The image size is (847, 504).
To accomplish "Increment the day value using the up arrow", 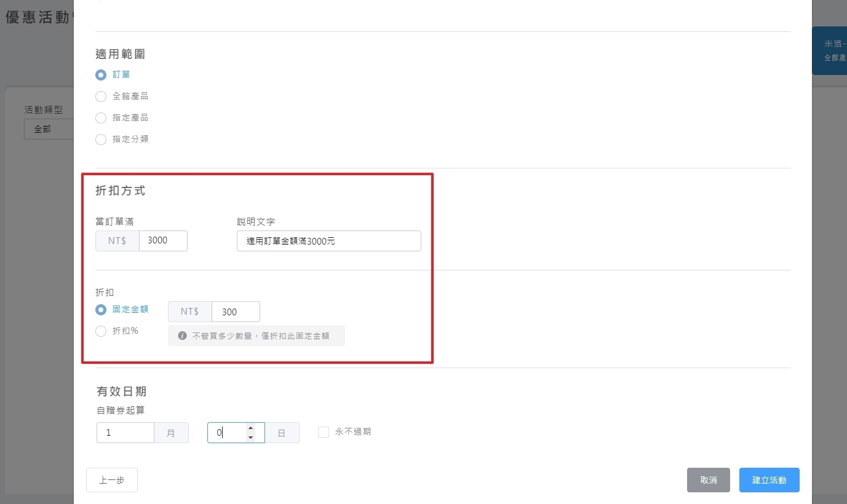I will tap(250, 428).
